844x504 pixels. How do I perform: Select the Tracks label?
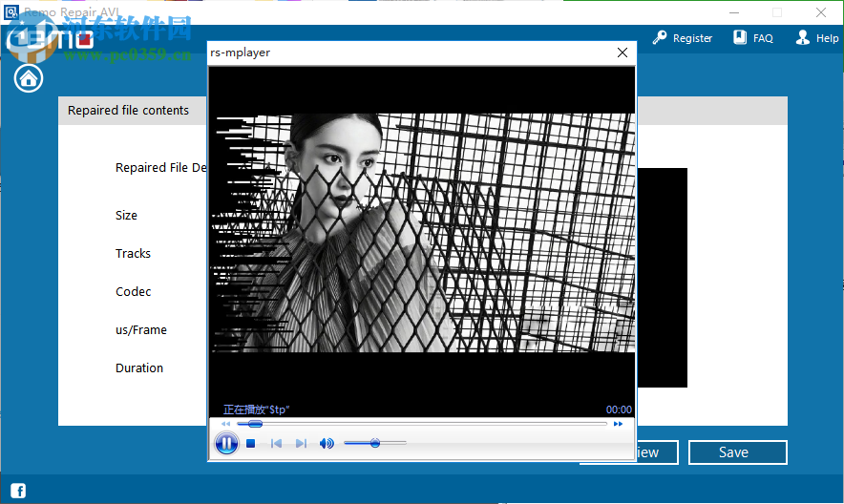tap(133, 253)
